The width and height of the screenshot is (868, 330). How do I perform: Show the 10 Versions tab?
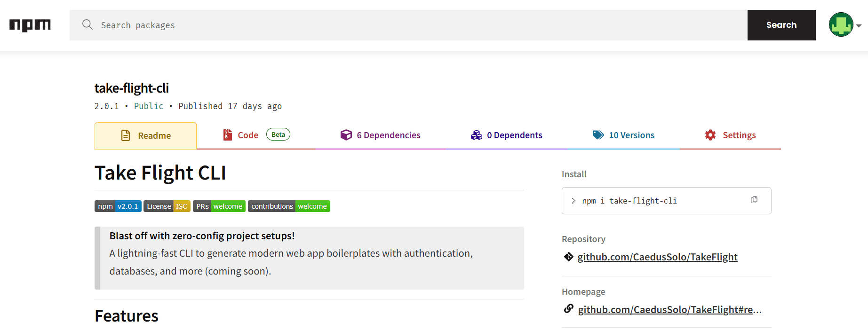pos(623,135)
